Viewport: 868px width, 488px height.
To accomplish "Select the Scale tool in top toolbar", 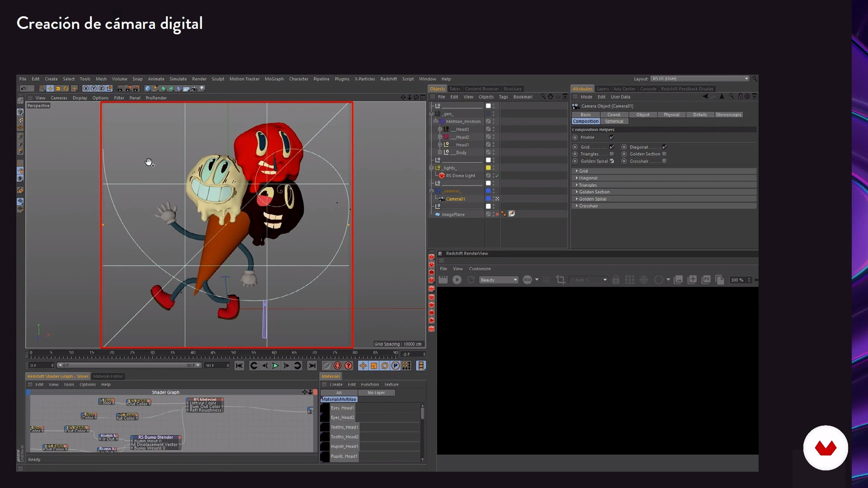I will [x=58, y=89].
